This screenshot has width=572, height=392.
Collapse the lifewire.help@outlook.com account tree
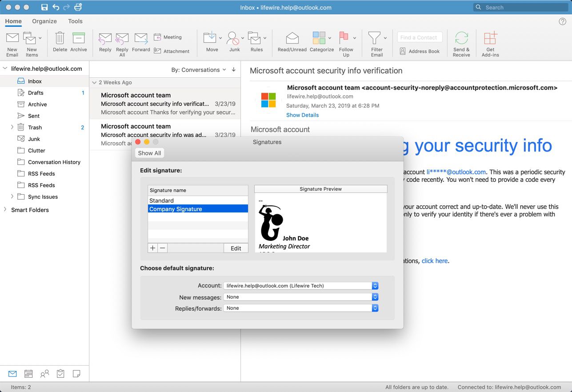point(5,68)
